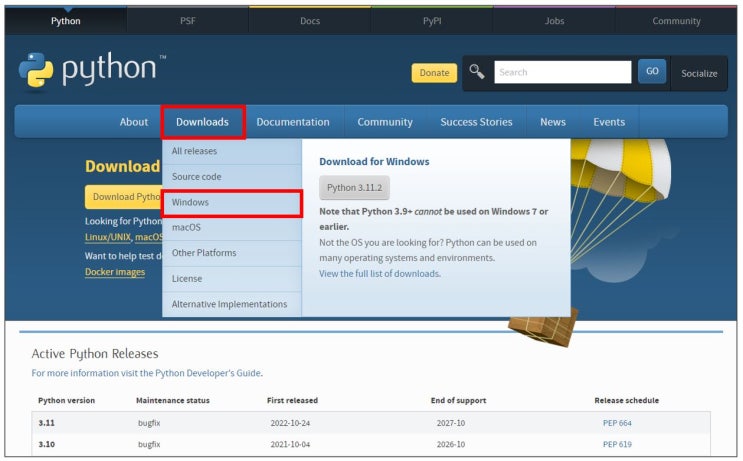This screenshot has width=743, height=461.
Task: Click the magnifying glass search icon
Action: 477,72
